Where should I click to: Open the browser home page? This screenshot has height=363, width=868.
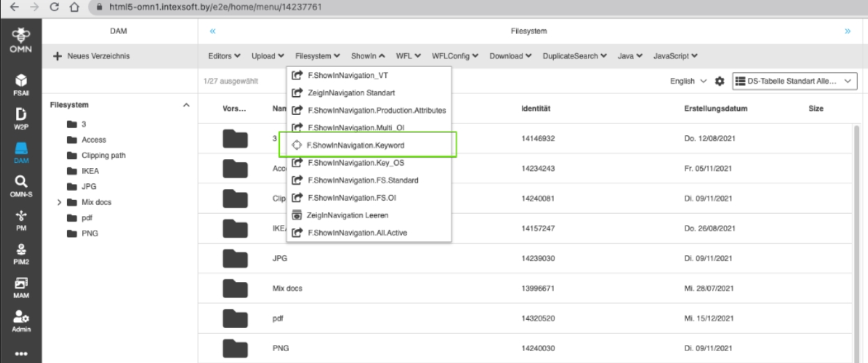75,6
